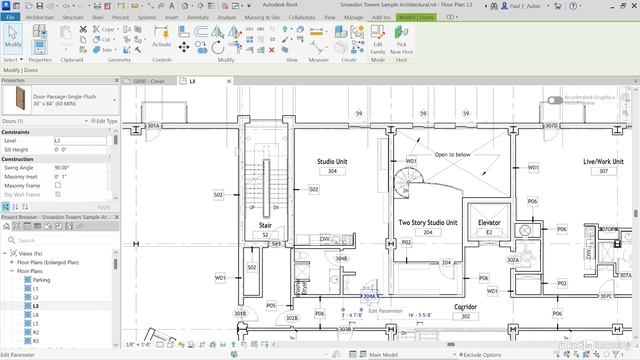Select the Modify arrow tool
Viewport: 640px width, 360px height.
click(13, 39)
